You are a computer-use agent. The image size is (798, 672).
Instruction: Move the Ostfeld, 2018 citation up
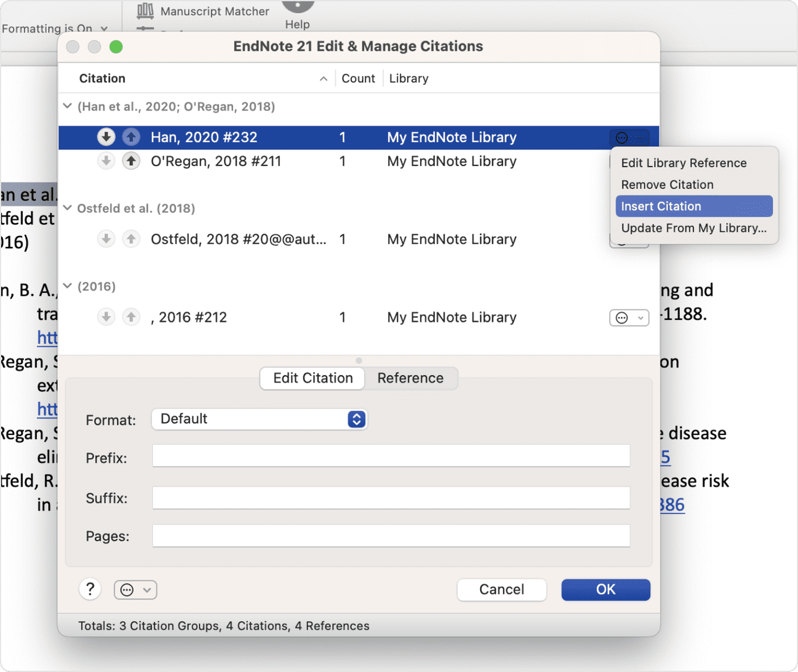pyautogui.click(x=131, y=239)
